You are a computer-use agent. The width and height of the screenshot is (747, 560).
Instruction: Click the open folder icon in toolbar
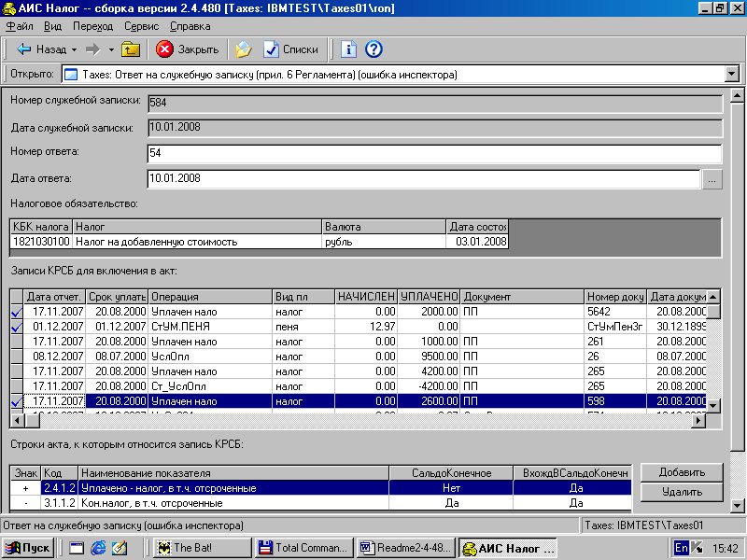tap(243, 49)
